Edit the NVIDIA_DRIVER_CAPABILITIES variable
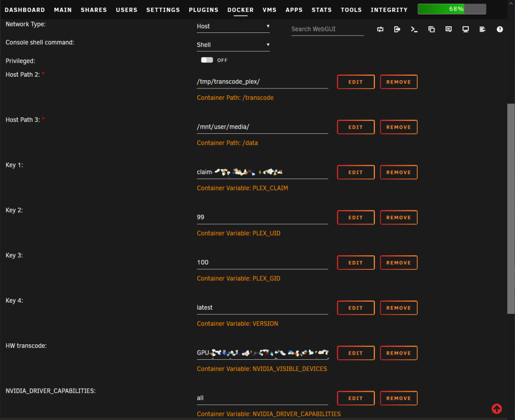The height and width of the screenshot is (420, 515). 356,398
